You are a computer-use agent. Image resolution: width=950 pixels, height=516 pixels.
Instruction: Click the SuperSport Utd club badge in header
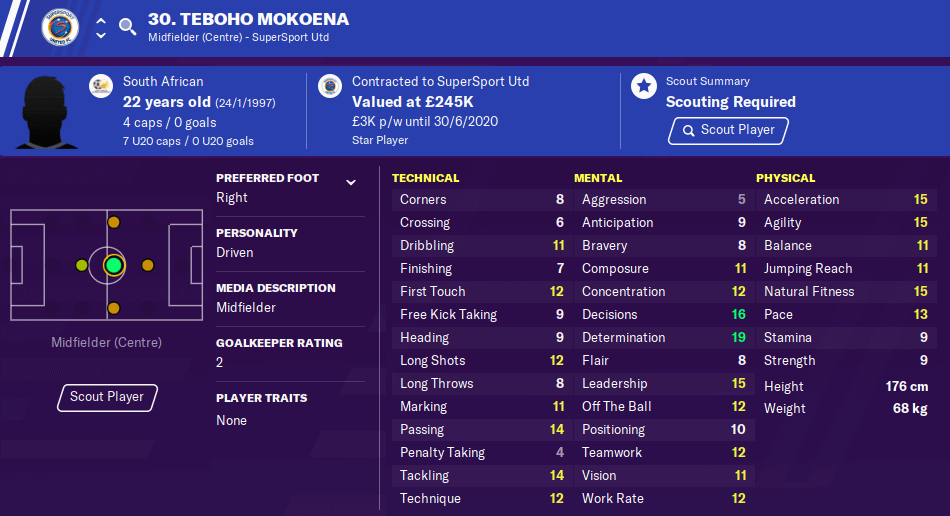click(60, 27)
